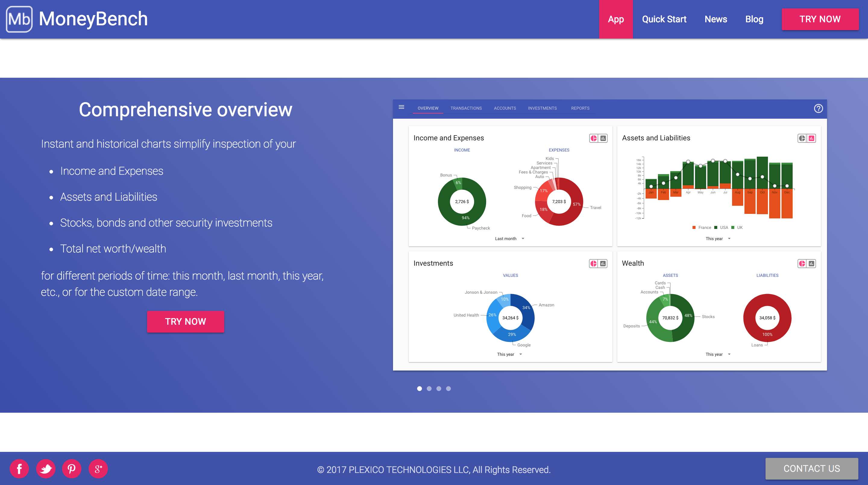
Task: Open the REPORTS tab
Action: point(580,108)
